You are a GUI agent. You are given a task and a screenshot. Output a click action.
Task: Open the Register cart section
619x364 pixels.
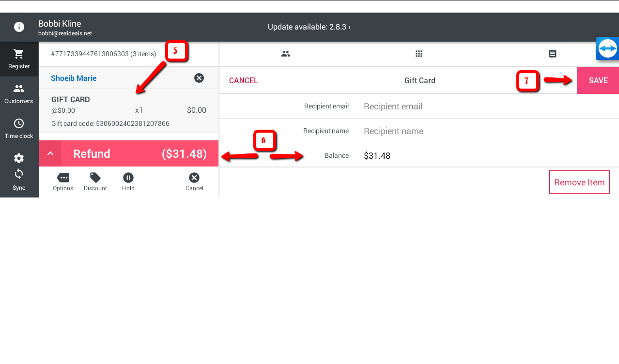tap(19, 59)
